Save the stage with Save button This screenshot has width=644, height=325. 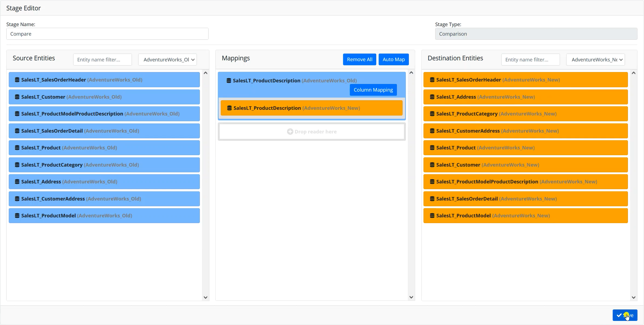[x=625, y=315]
